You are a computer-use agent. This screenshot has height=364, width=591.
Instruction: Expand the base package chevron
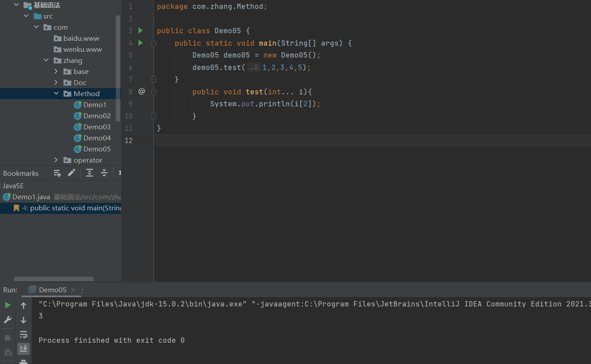[56, 71]
